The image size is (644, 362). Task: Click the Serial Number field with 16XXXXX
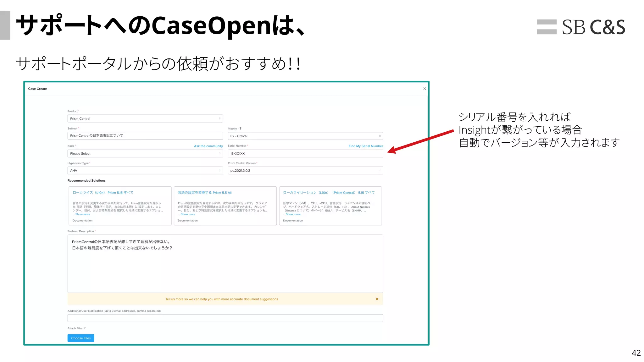pos(305,154)
